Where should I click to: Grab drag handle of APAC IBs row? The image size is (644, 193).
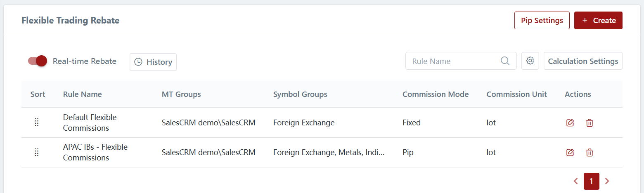[x=37, y=152]
